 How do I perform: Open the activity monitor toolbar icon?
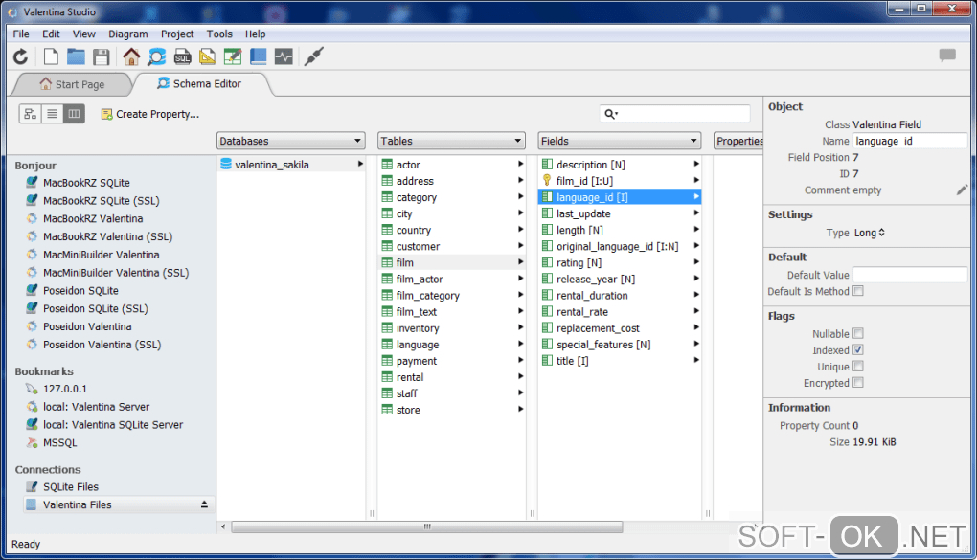tap(284, 57)
